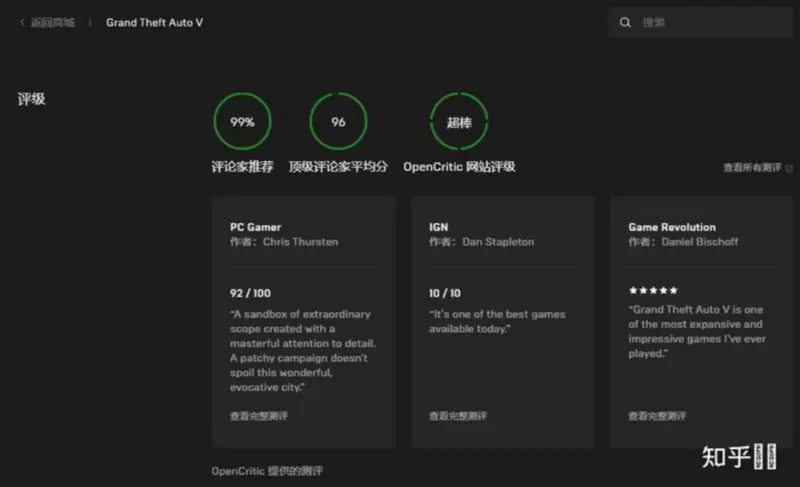This screenshot has width=800, height=487.
Task: Click the back chevron arrow icon
Action: (22, 22)
